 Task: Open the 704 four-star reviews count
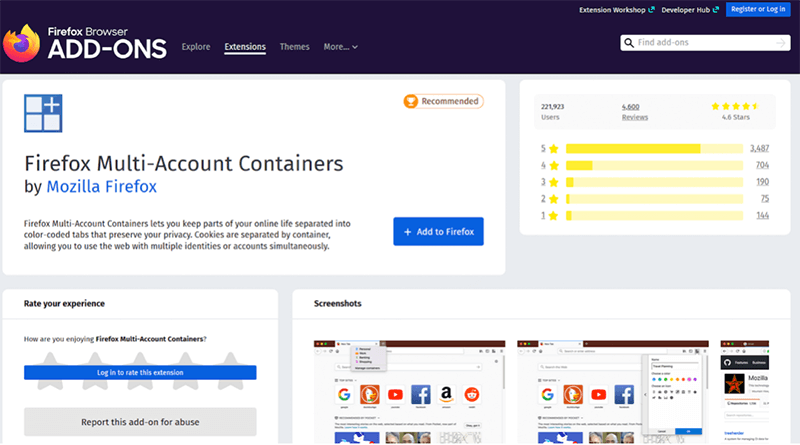(762, 165)
